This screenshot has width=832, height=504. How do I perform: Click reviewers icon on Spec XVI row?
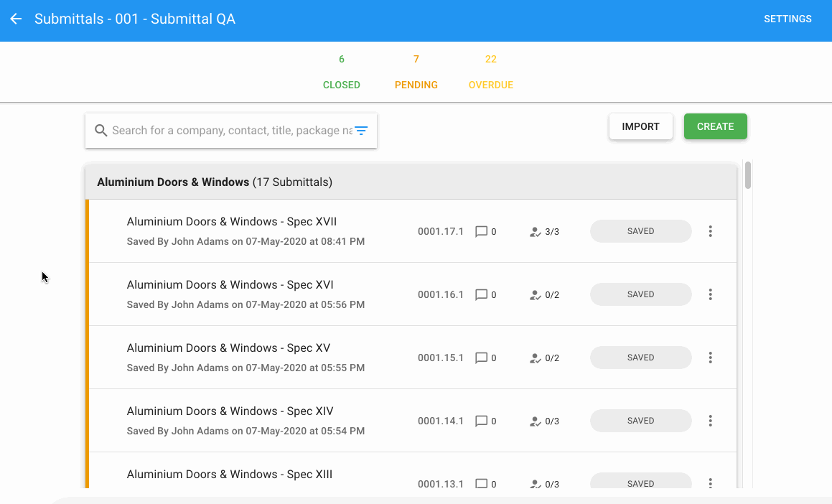[x=536, y=295]
